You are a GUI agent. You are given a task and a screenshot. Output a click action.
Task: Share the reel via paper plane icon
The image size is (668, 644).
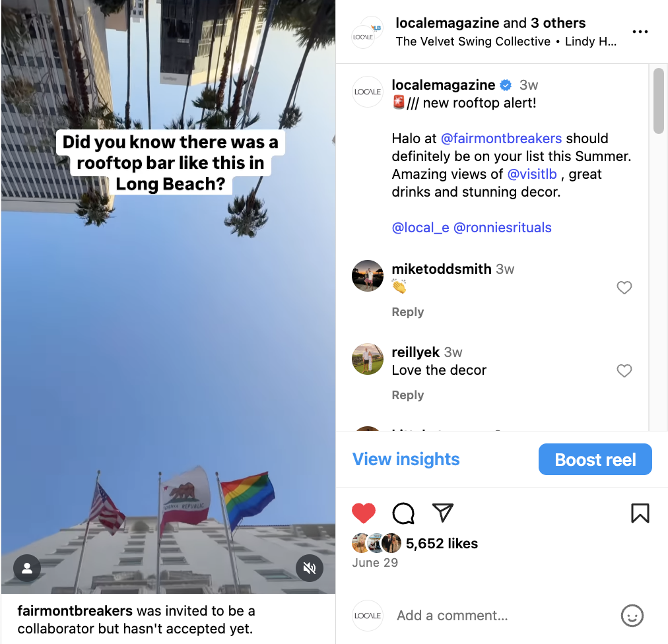coord(443,513)
